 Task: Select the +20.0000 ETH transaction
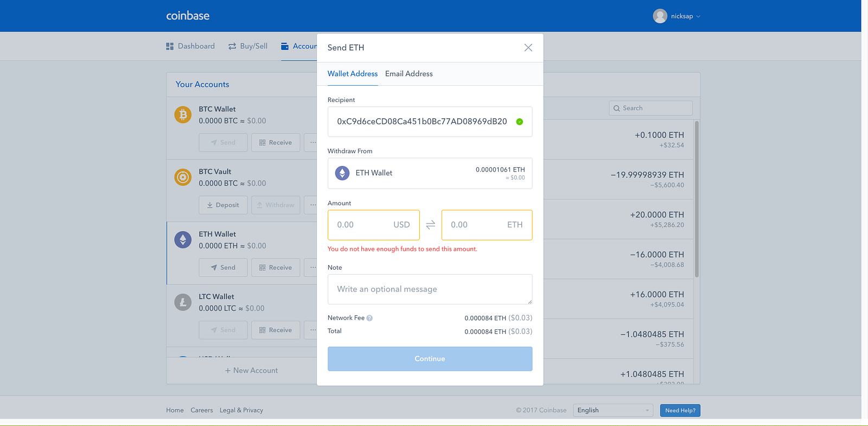click(x=618, y=219)
